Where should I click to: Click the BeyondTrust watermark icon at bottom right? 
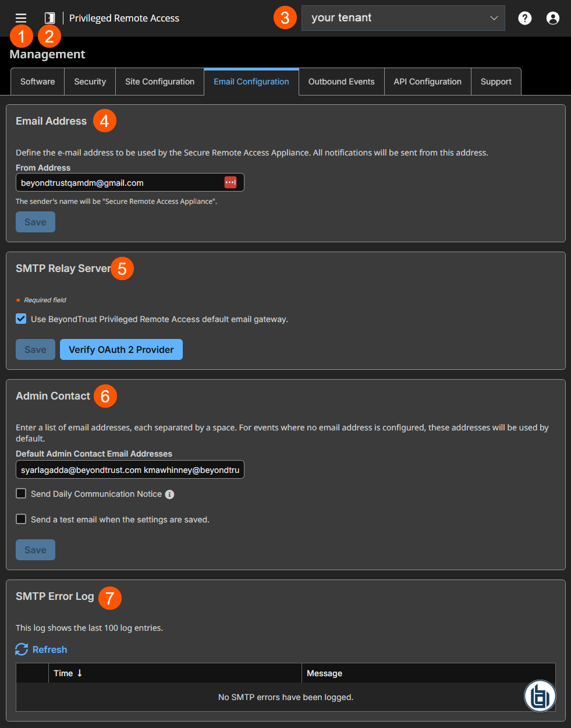point(540,695)
